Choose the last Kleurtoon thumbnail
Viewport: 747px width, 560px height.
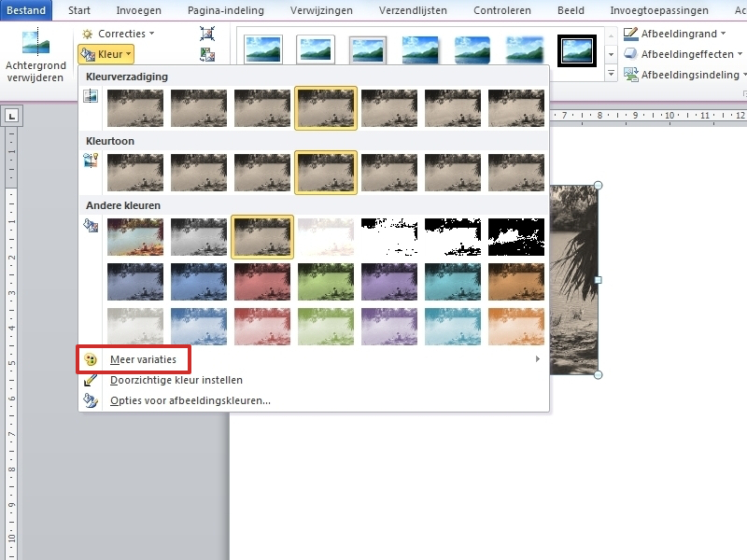coord(516,173)
